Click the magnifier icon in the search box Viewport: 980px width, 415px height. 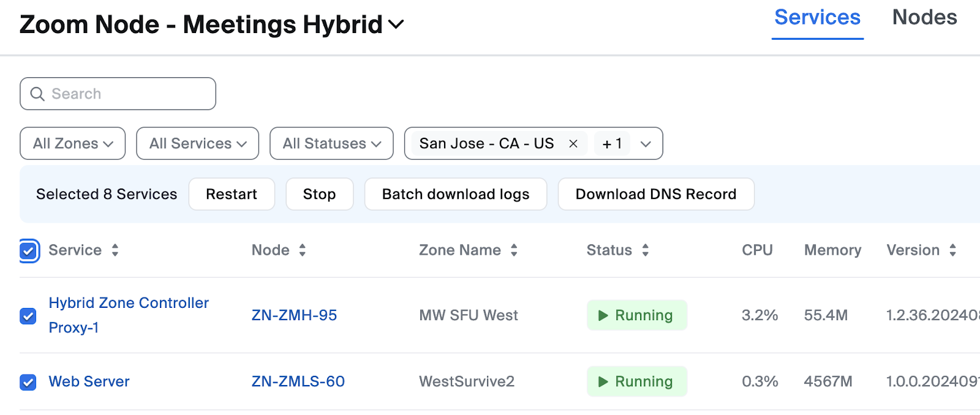pos(37,94)
